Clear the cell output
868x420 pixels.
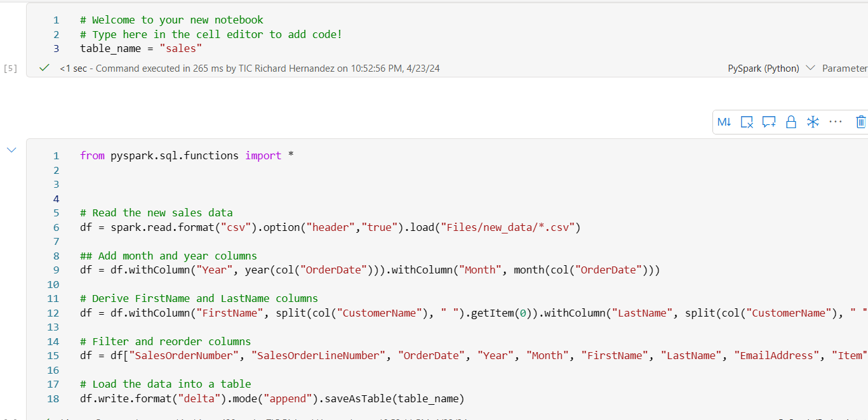[747, 121]
